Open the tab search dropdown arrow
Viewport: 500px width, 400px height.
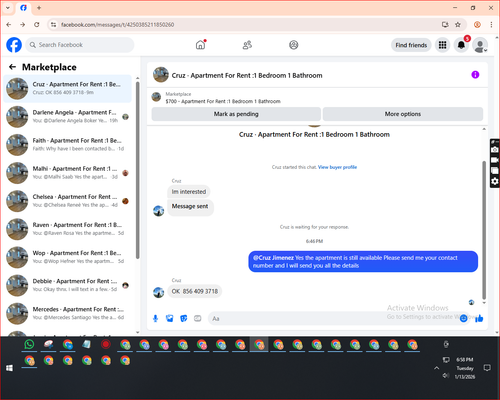(8, 8)
